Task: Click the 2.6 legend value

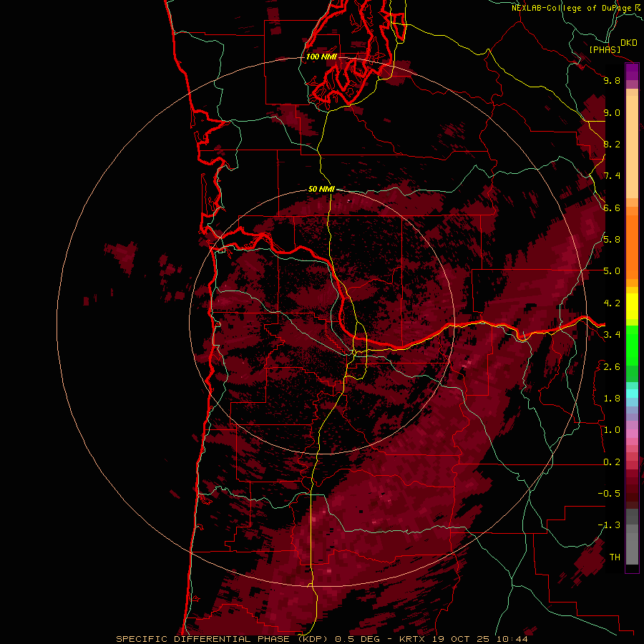Action: (612, 367)
